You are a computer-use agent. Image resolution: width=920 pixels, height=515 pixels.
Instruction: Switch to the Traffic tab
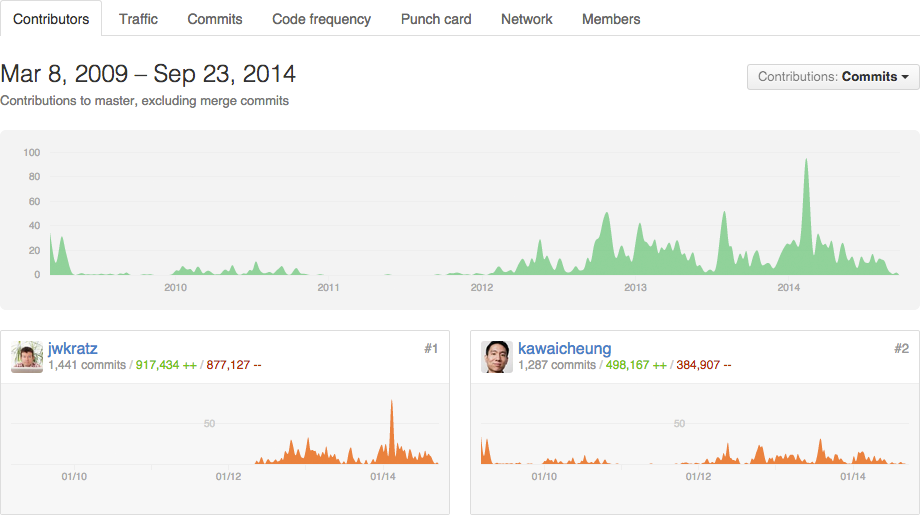tap(138, 19)
